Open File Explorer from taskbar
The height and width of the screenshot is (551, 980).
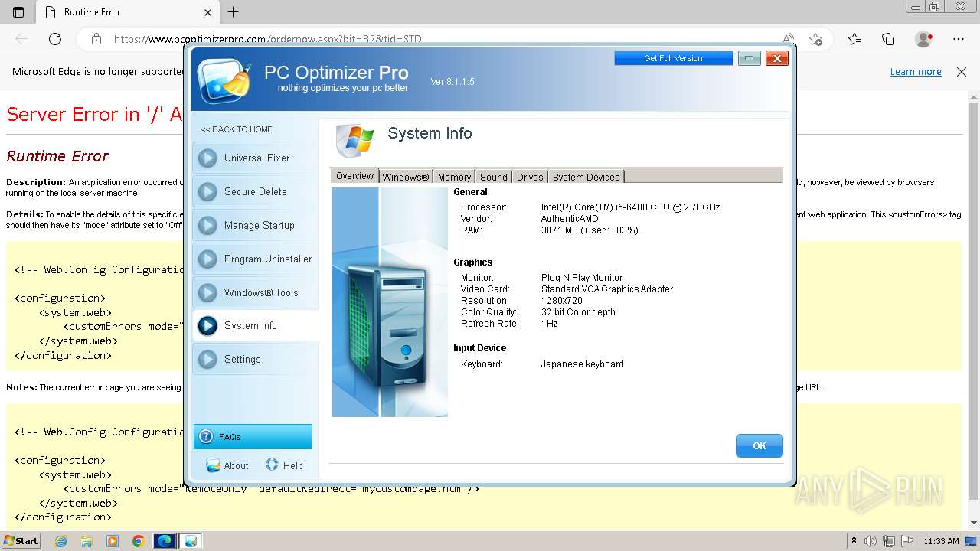tap(87, 541)
